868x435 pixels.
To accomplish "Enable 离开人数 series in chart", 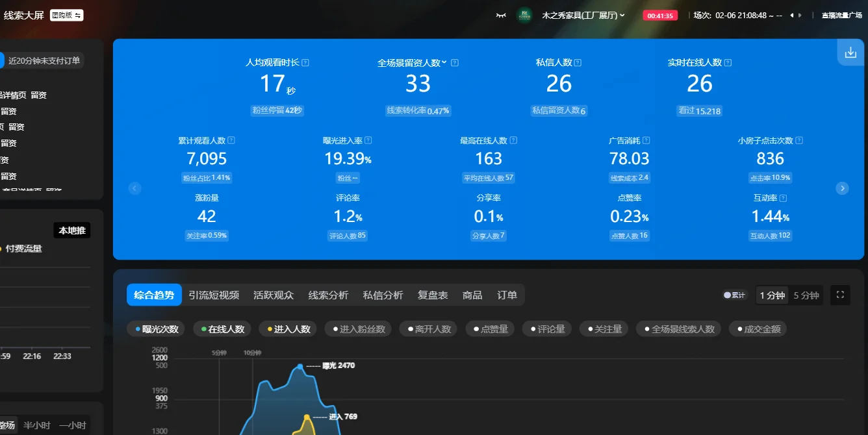I will coord(429,329).
